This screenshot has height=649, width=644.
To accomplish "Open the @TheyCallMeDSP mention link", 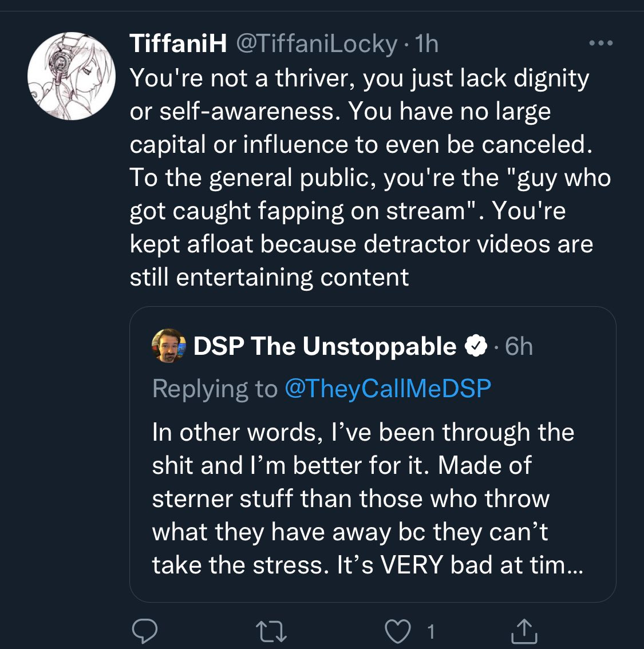I will (x=389, y=388).
